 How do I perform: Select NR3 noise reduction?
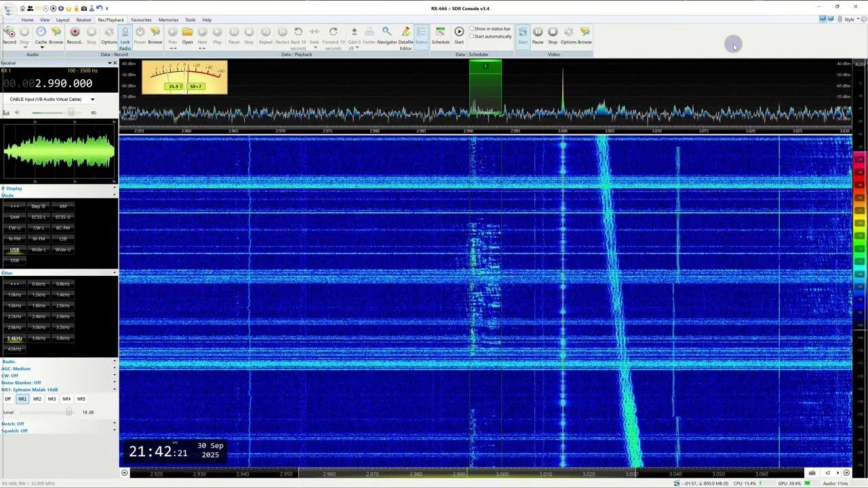pos(52,399)
